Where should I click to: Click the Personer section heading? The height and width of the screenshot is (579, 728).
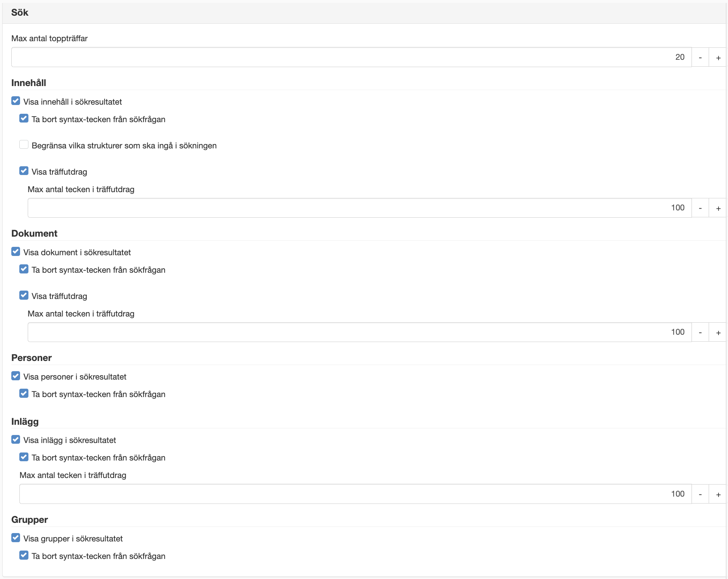[31, 358]
